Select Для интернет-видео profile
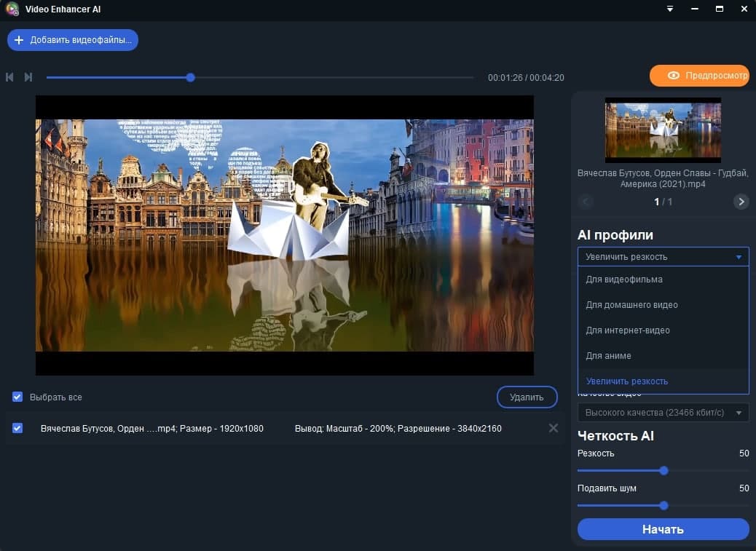Image resolution: width=756 pixels, height=551 pixels. click(663, 330)
